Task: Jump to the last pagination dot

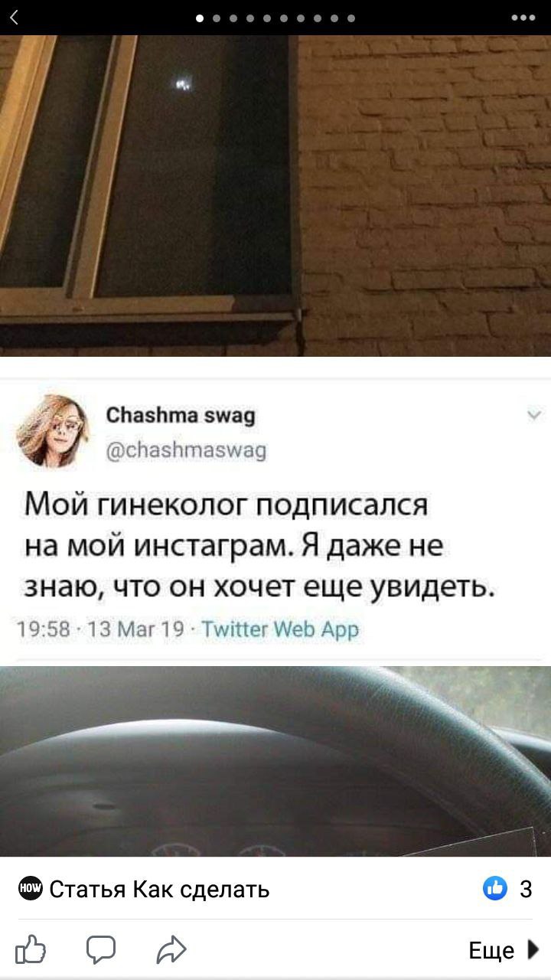Action: pos(350,18)
